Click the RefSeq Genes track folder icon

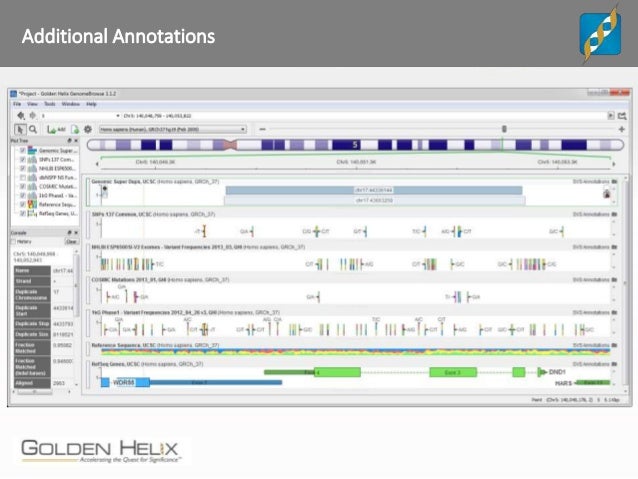point(614,364)
